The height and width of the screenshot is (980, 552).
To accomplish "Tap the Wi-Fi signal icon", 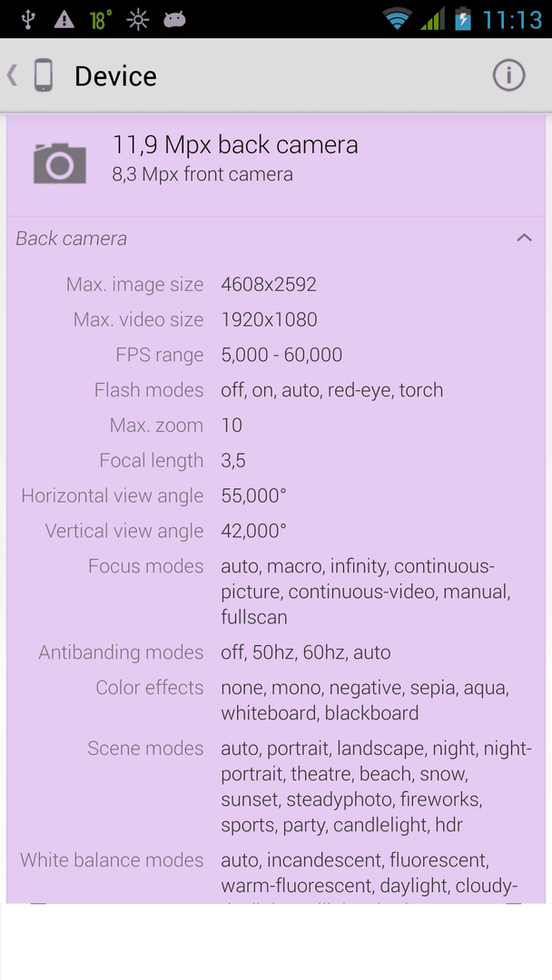I will pos(399,19).
